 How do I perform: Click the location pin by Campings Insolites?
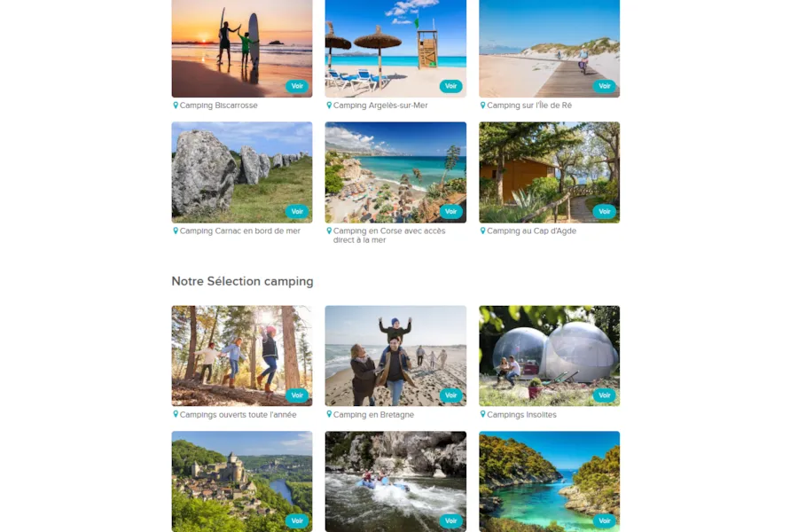(x=483, y=414)
